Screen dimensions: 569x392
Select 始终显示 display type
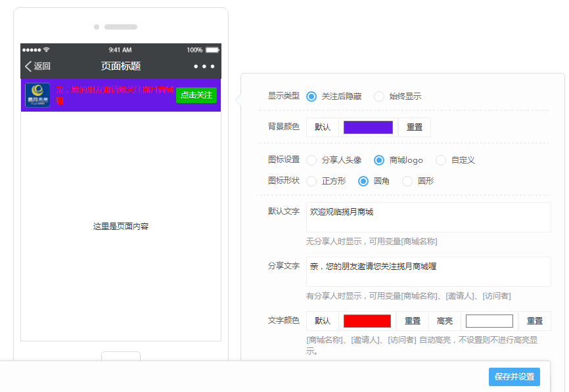tap(379, 97)
